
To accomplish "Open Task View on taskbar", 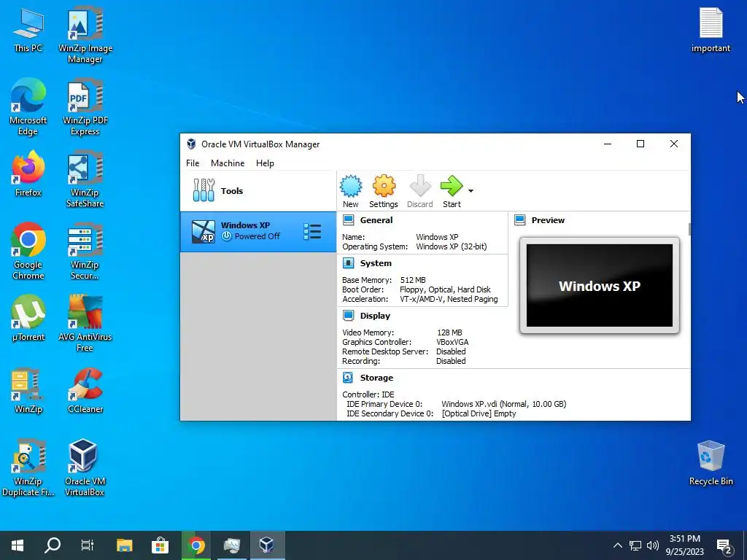I will click(88, 545).
